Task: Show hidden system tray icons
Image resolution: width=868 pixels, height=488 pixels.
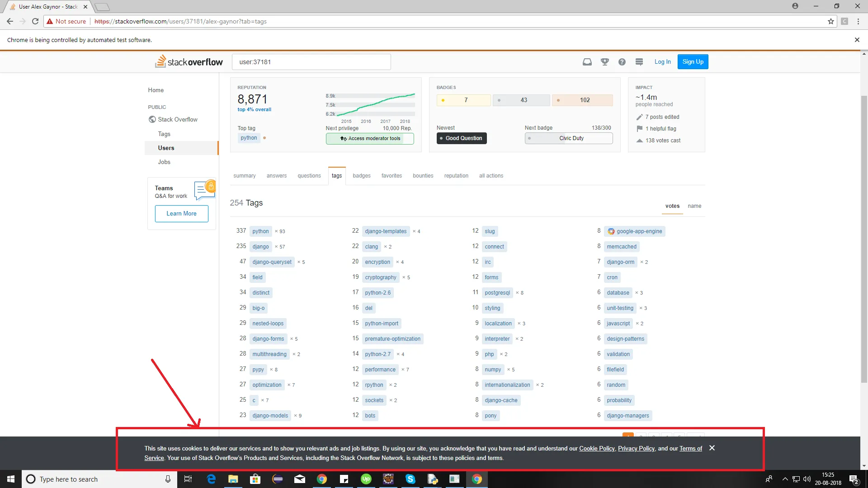Action: [x=785, y=479]
